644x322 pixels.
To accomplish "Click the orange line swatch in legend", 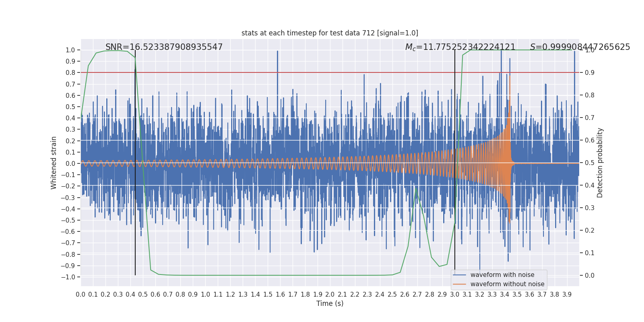I will point(459,284).
